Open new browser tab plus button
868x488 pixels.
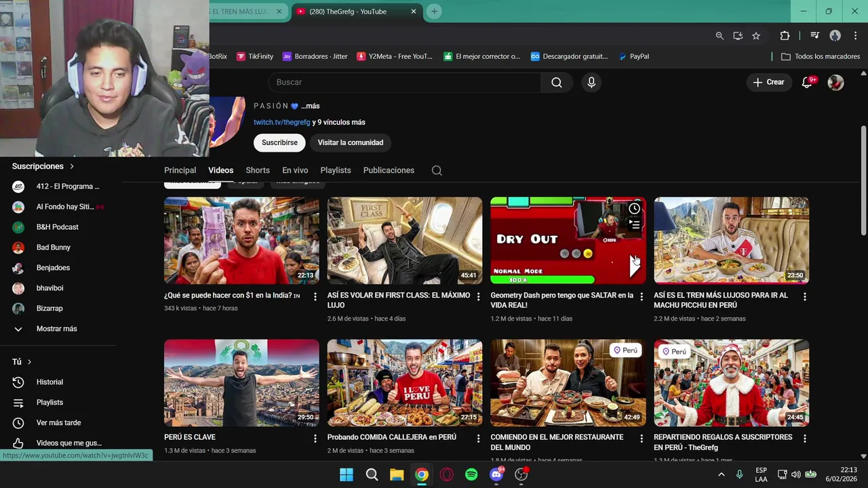(434, 12)
